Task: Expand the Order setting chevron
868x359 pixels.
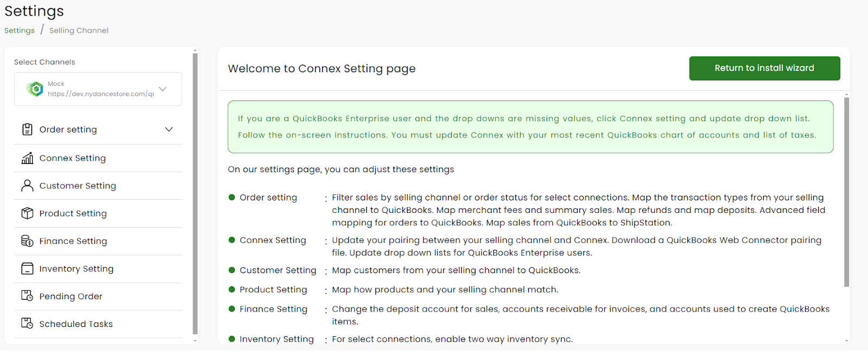Action: pyautogui.click(x=169, y=129)
